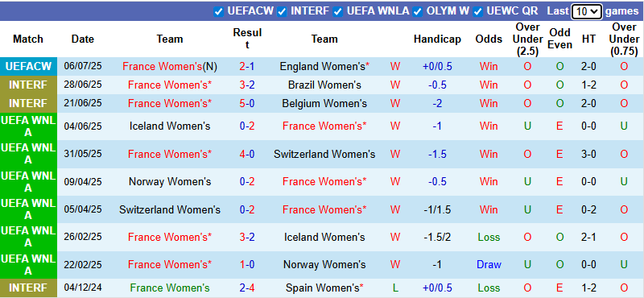
Task: Open the Brazil Women's team link
Action: pyautogui.click(x=324, y=85)
